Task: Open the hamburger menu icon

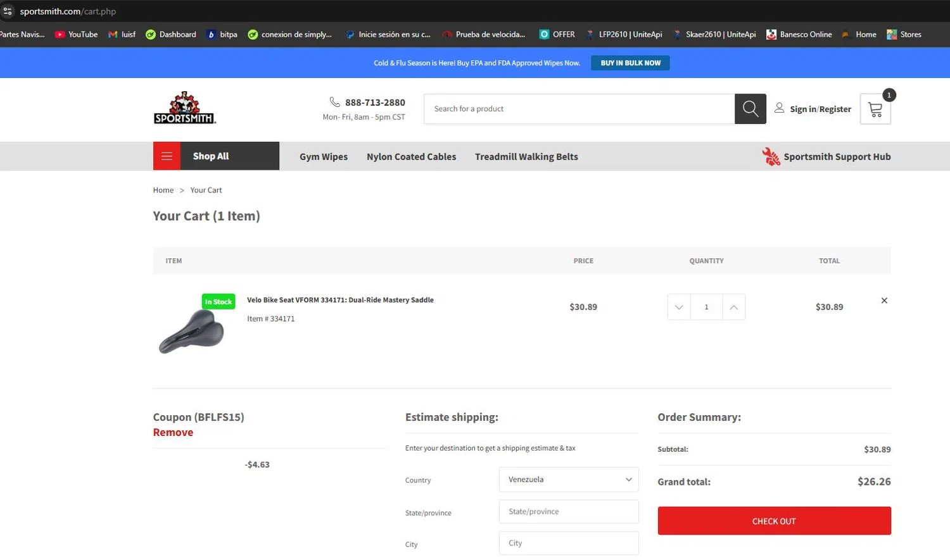Action: pos(167,156)
